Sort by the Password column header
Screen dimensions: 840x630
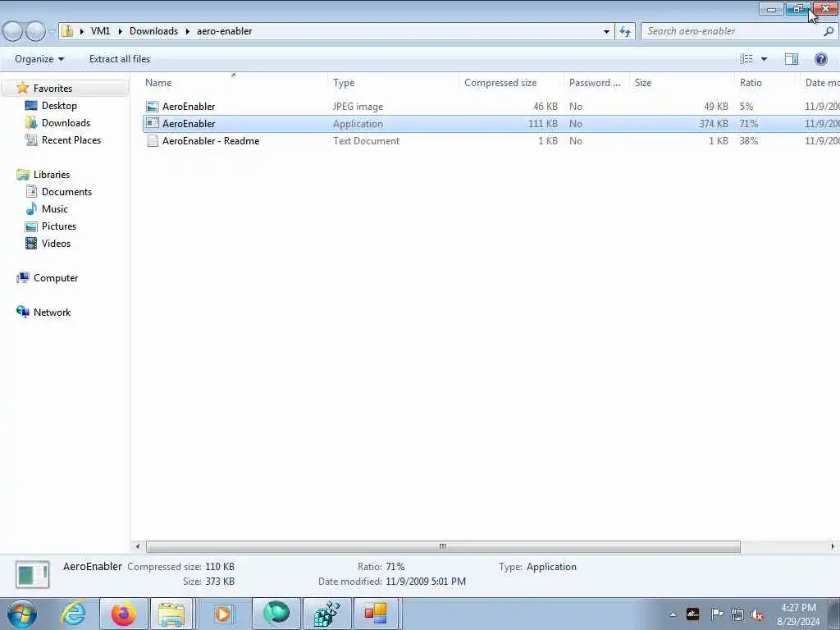[x=596, y=83]
